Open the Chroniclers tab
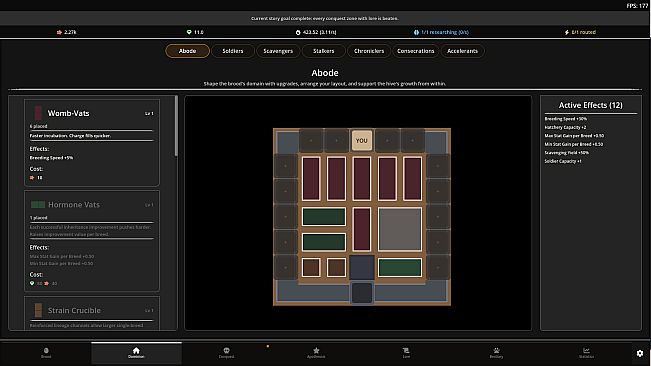The width and height of the screenshot is (651, 366). (369, 51)
